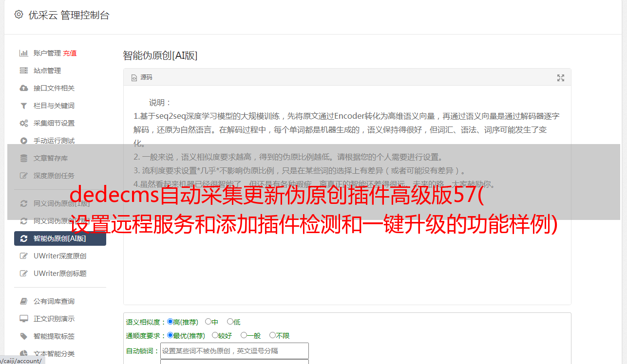627x364 pixels.
Task: Open 账户管理 bar chart icon
Action: (23, 53)
